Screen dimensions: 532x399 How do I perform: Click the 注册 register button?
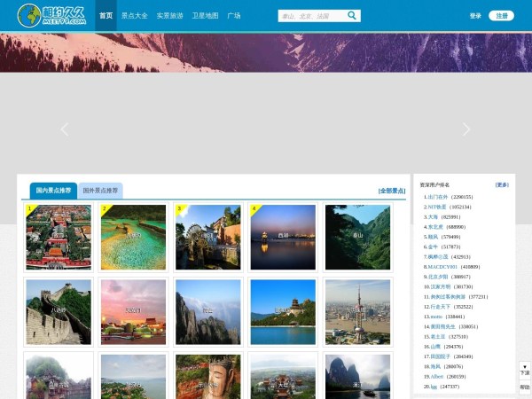pos(502,16)
